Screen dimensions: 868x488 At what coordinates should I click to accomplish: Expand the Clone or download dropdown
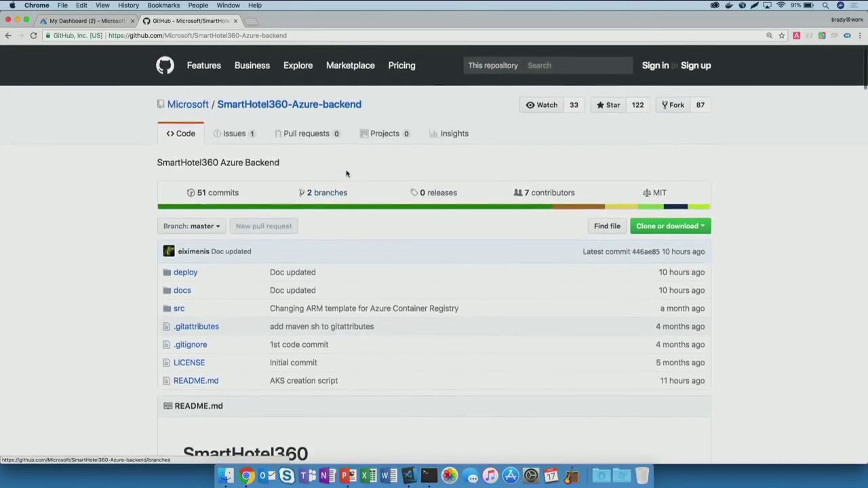coord(670,226)
